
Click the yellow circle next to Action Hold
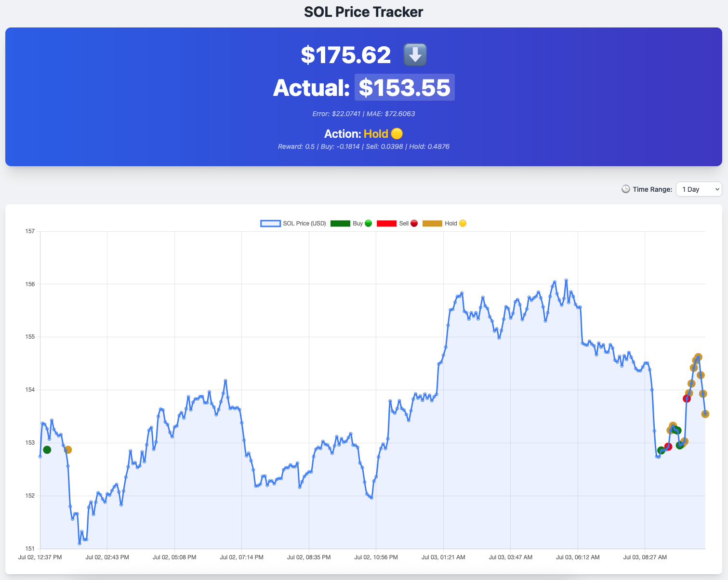(396, 133)
